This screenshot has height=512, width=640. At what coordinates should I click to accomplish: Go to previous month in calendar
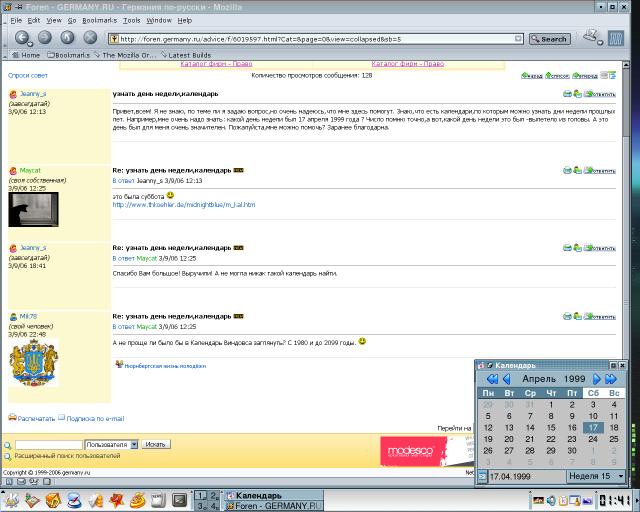coord(506,380)
